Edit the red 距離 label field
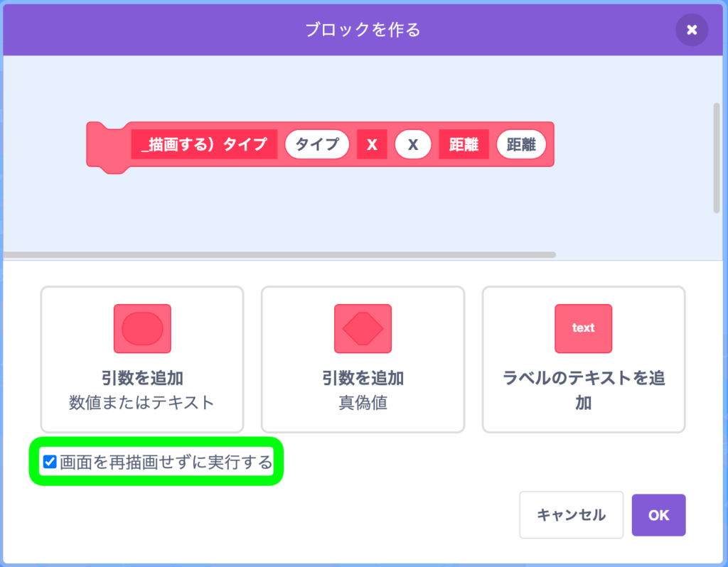 [x=464, y=144]
